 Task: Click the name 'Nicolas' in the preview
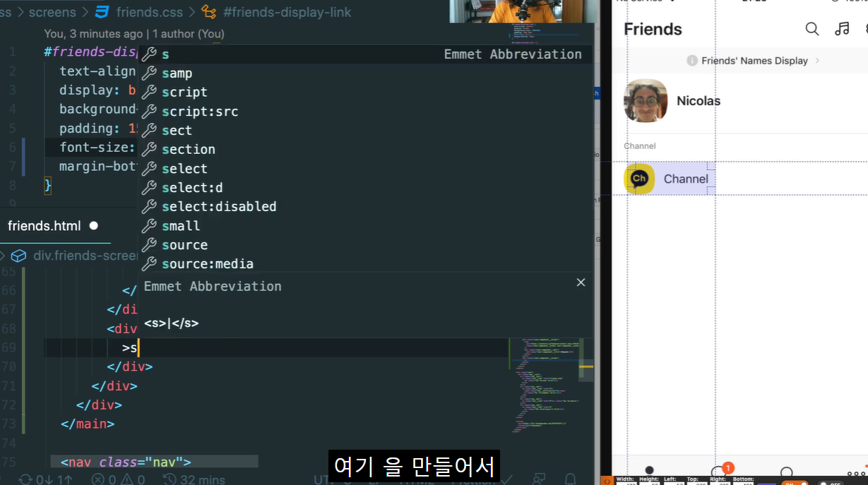coord(698,101)
